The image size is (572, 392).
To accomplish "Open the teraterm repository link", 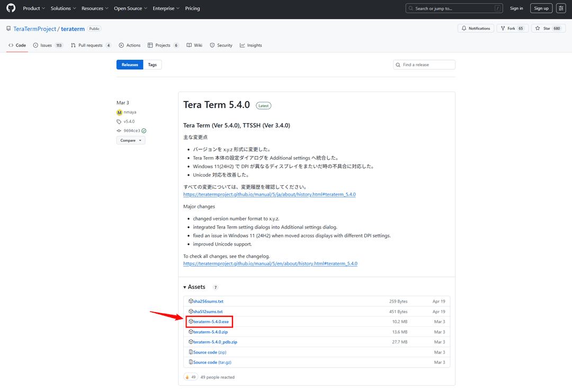I will click(x=73, y=29).
